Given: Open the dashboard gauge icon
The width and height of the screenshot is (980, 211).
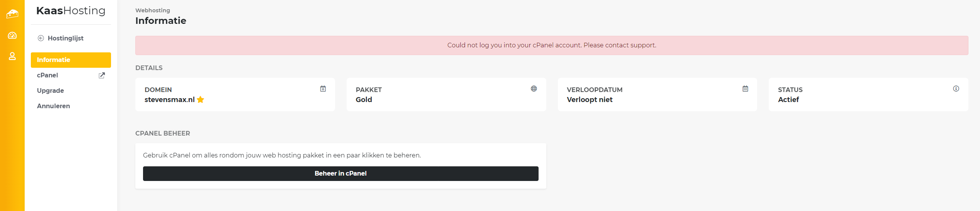Looking at the screenshot, I should (x=12, y=35).
